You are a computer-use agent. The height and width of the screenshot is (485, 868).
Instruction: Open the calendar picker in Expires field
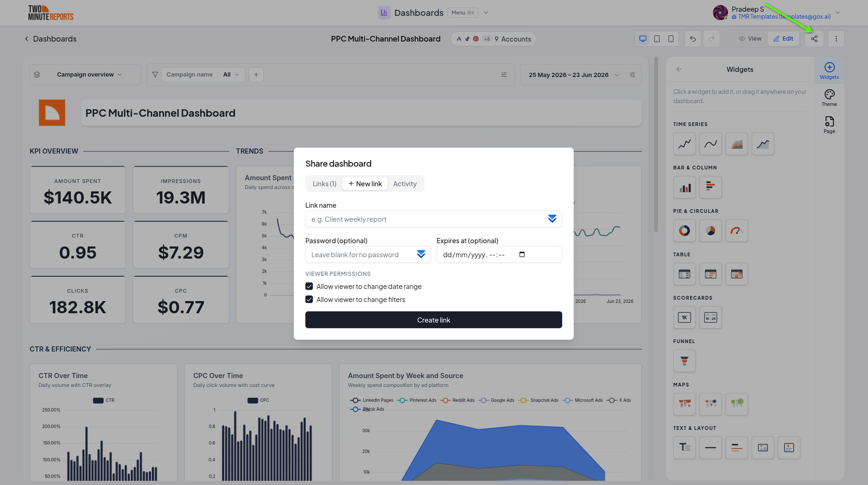[x=522, y=254]
